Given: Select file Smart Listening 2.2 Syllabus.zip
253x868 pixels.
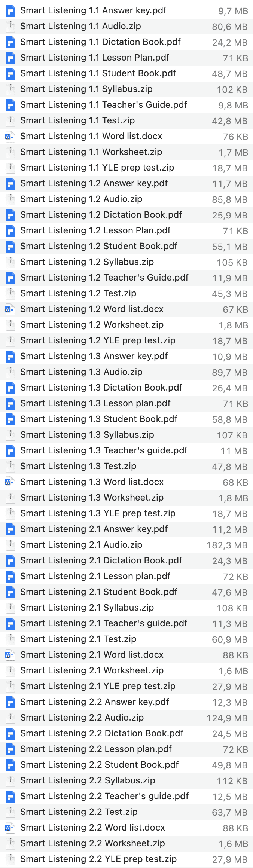Looking at the screenshot, I should [127, 781].
